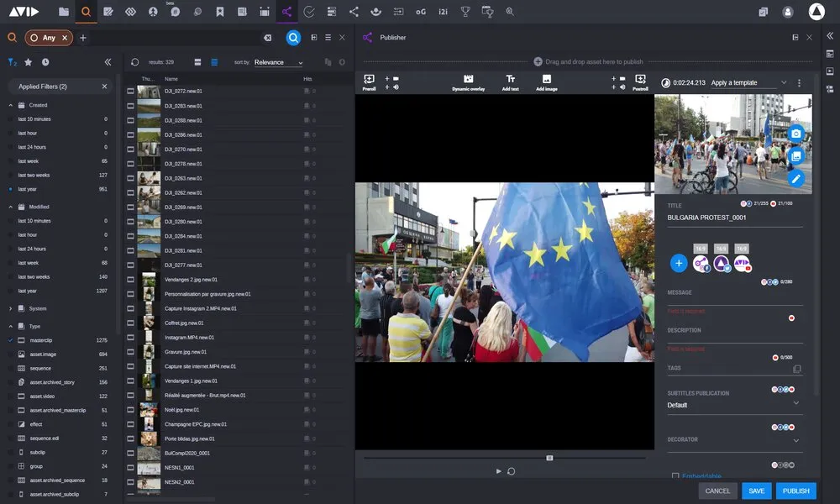The image size is (840, 504).
Task: Click the Add image tool
Action: pyautogui.click(x=546, y=81)
